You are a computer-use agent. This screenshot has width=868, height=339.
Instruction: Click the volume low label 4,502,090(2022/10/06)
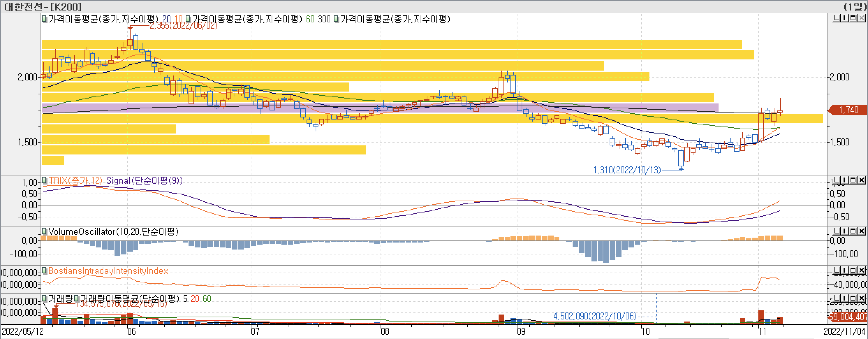click(x=595, y=316)
